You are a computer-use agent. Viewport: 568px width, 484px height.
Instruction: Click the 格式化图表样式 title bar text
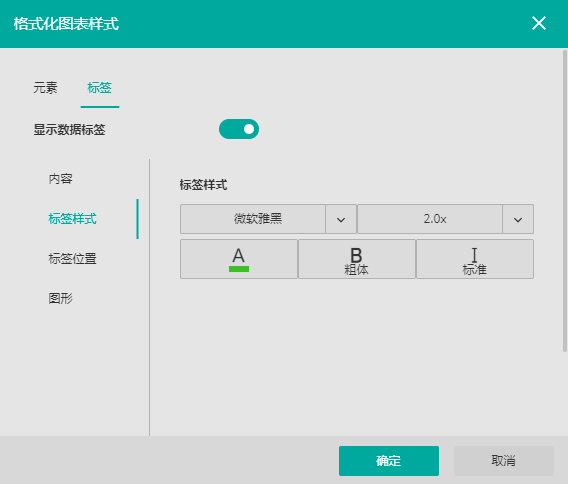pos(66,24)
